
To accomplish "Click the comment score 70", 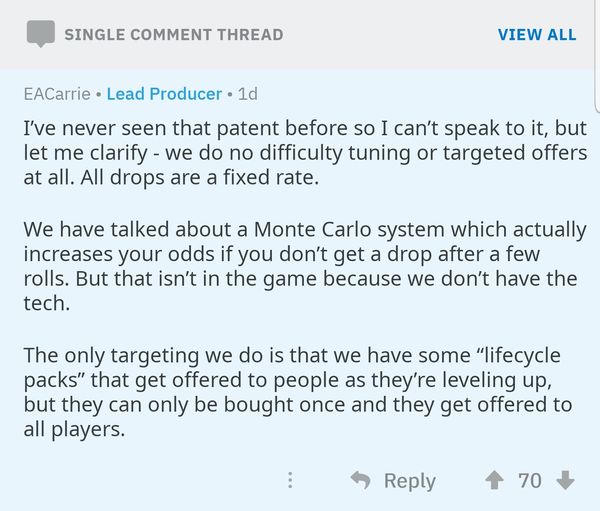I will (530, 481).
